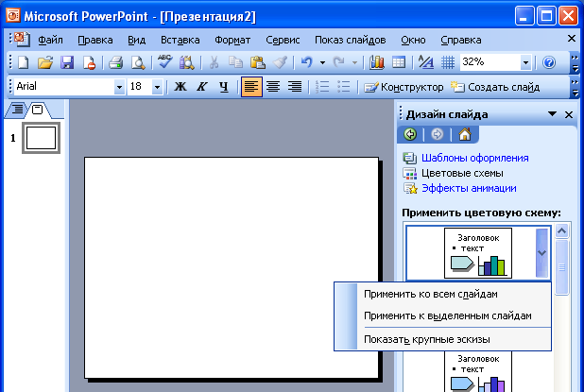Open the Шаблоны оформления link
The width and height of the screenshot is (584, 392).
coord(475,158)
